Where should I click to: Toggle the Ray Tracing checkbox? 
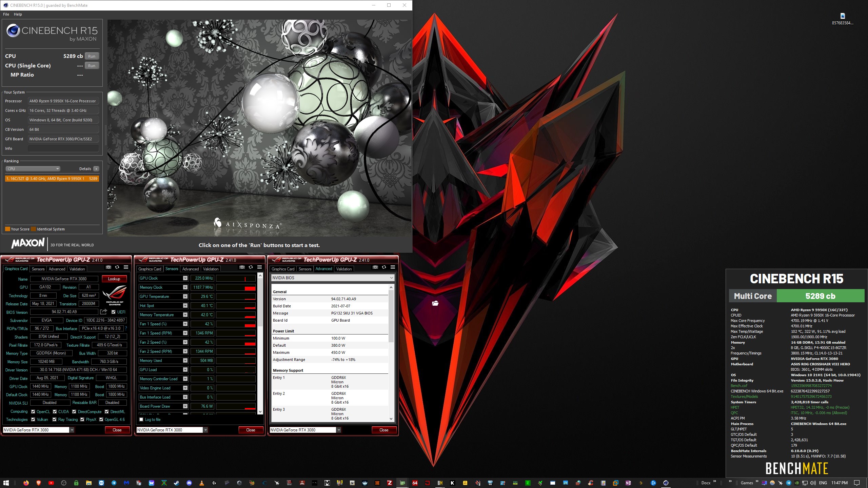[x=55, y=420]
